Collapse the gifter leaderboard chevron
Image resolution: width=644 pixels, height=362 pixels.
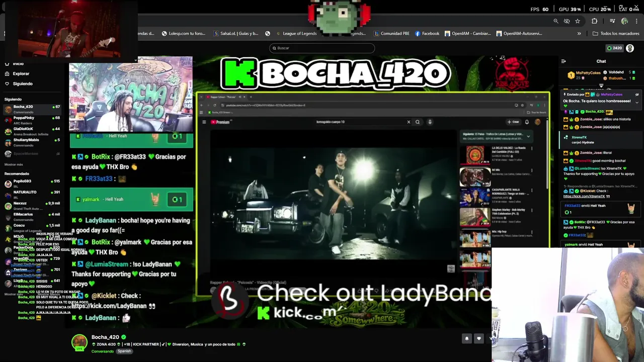[601, 86]
